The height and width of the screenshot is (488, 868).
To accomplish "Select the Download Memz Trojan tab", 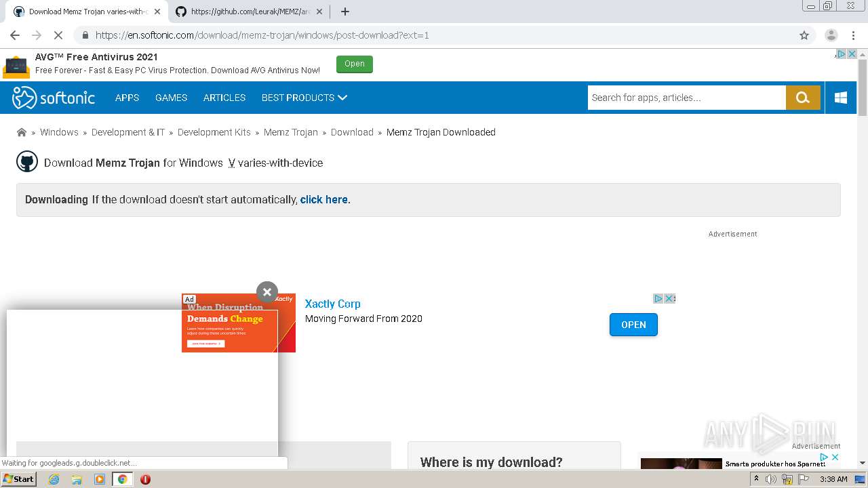I will (x=87, y=12).
